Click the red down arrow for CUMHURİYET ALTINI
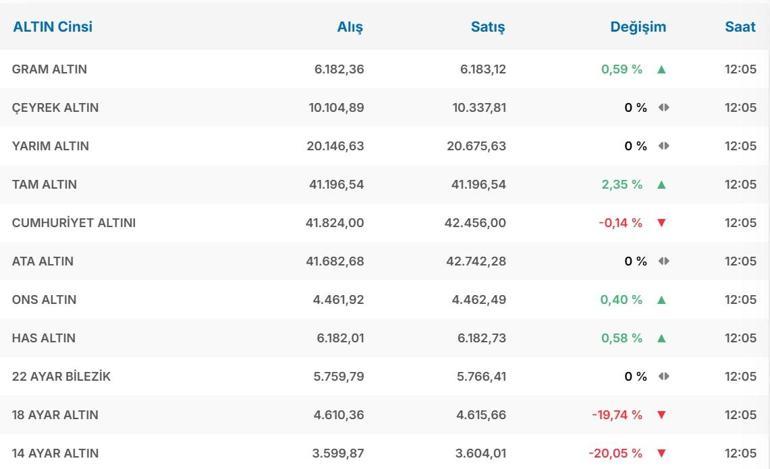 click(x=662, y=223)
